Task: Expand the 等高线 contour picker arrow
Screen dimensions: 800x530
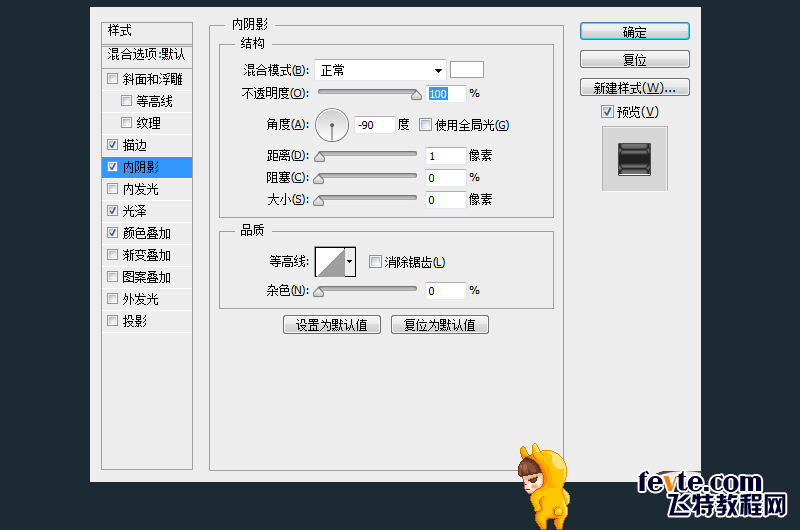Action: point(349,262)
